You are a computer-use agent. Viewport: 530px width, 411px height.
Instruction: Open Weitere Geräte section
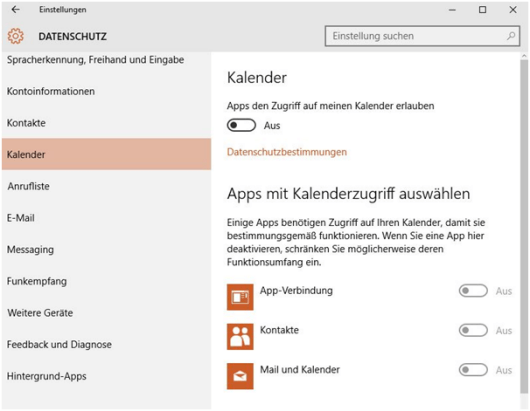(x=106, y=313)
